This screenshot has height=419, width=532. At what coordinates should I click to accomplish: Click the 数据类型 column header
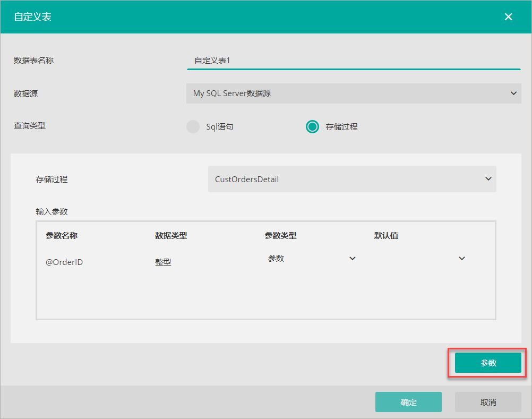pos(171,236)
